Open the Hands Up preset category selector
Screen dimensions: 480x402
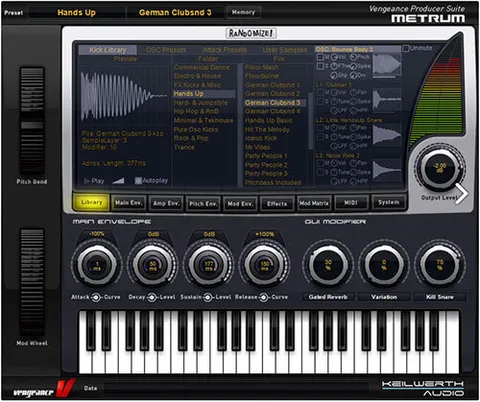click(76, 13)
